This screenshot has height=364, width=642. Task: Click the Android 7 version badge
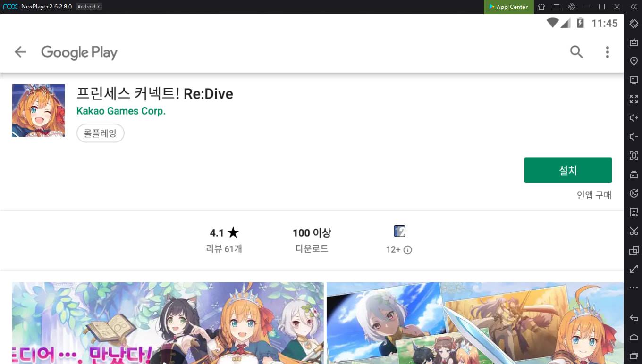(88, 7)
